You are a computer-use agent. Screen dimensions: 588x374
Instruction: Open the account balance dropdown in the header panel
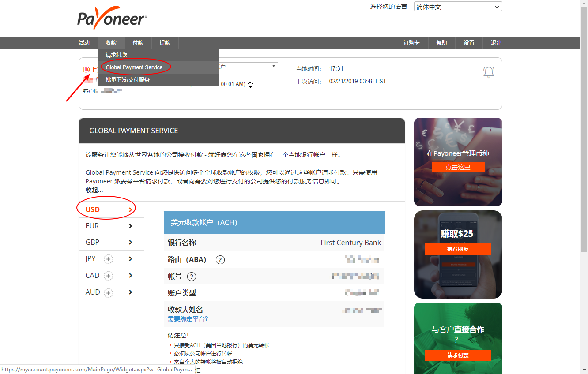point(249,66)
